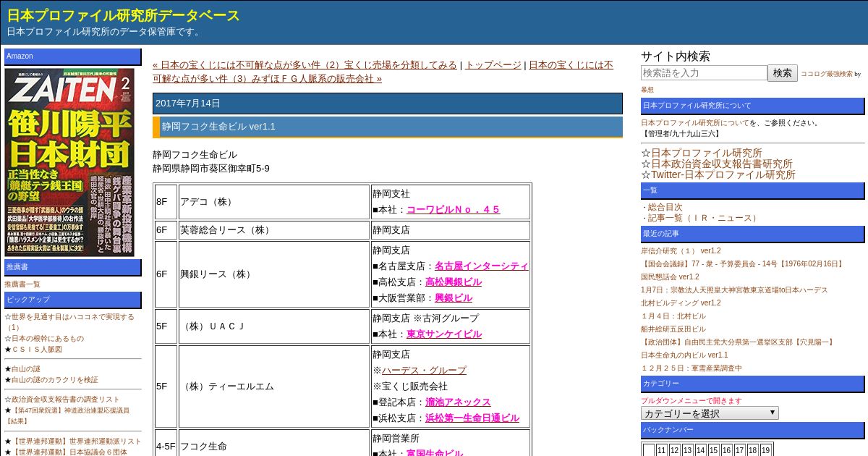Open the 溜池アネックス link
The image size is (868, 456).
coord(458,402)
